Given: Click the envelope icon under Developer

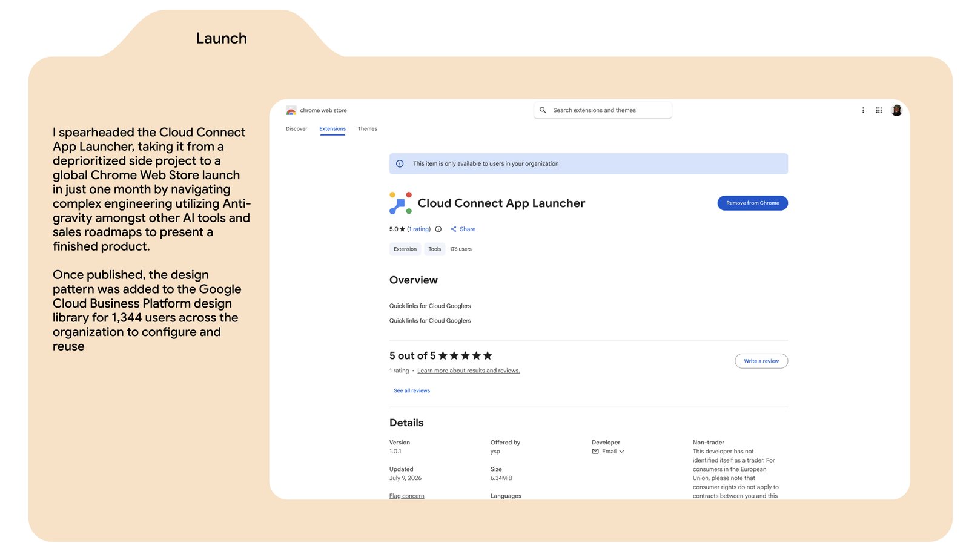Looking at the screenshot, I should coord(595,451).
